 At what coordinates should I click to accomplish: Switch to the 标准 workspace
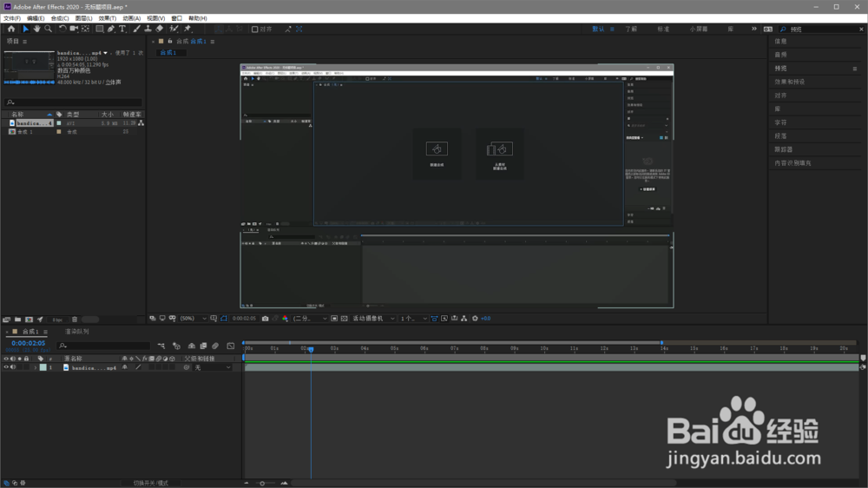(663, 29)
